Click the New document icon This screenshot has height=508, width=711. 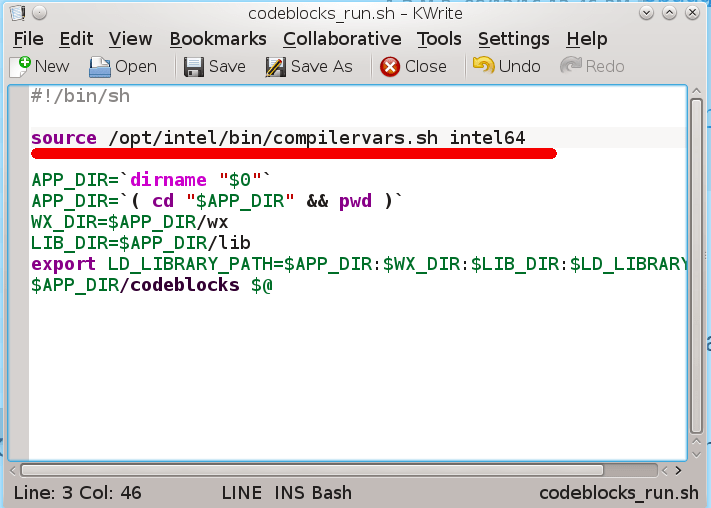(20, 67)
